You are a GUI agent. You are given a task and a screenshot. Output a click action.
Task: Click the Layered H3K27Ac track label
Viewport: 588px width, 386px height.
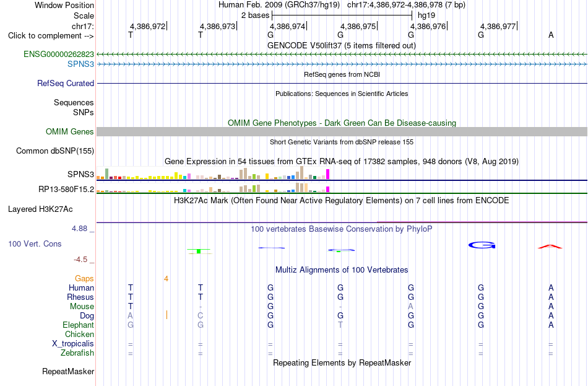[40, 209]
